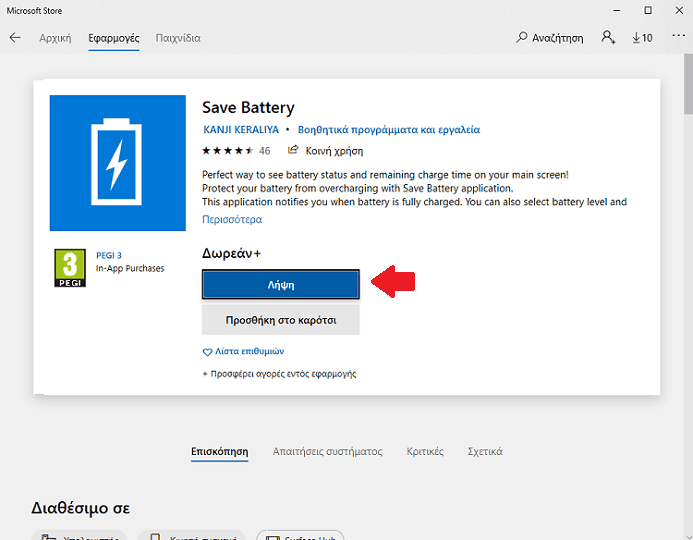
Task: Click the blue Λήψη download button
Action: click(x=281, y=285)
